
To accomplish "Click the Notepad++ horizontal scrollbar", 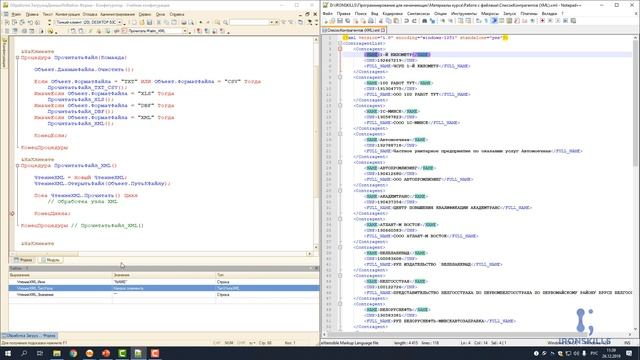I will point(478,334).
